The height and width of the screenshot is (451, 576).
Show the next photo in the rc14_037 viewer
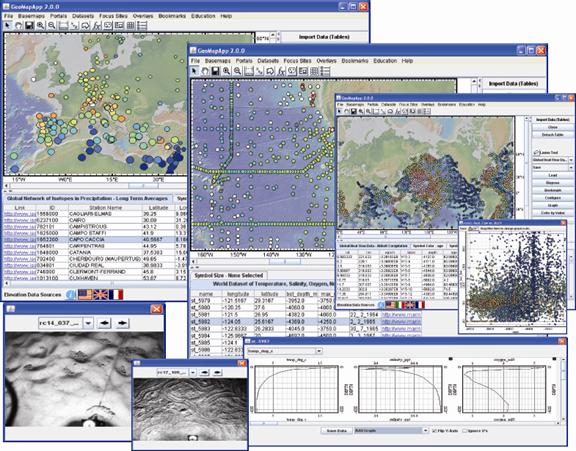(122, 323)
